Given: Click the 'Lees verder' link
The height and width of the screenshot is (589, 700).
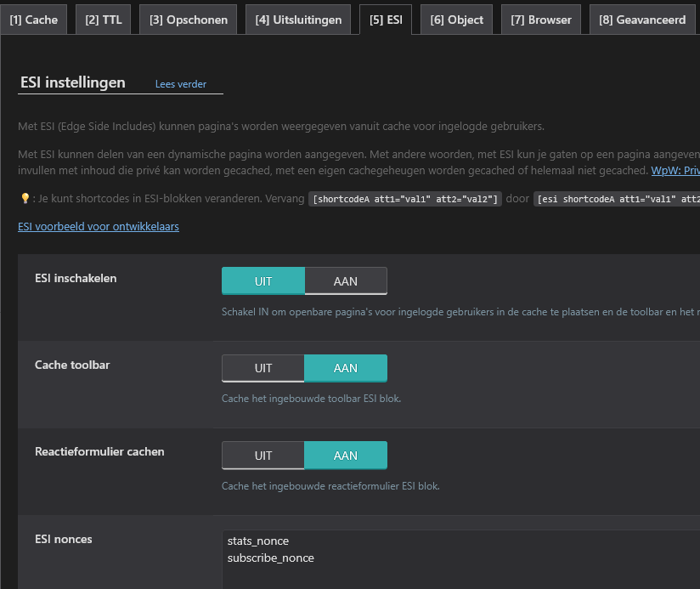Looking at the screenshot, I should coord(180,84).
